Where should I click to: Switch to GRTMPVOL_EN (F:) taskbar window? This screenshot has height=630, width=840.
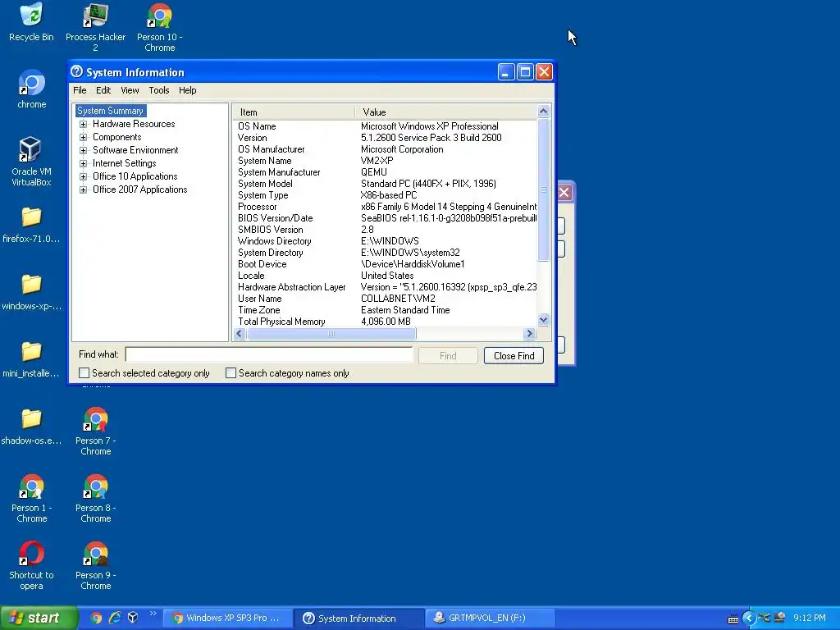[x=490, y=618]
